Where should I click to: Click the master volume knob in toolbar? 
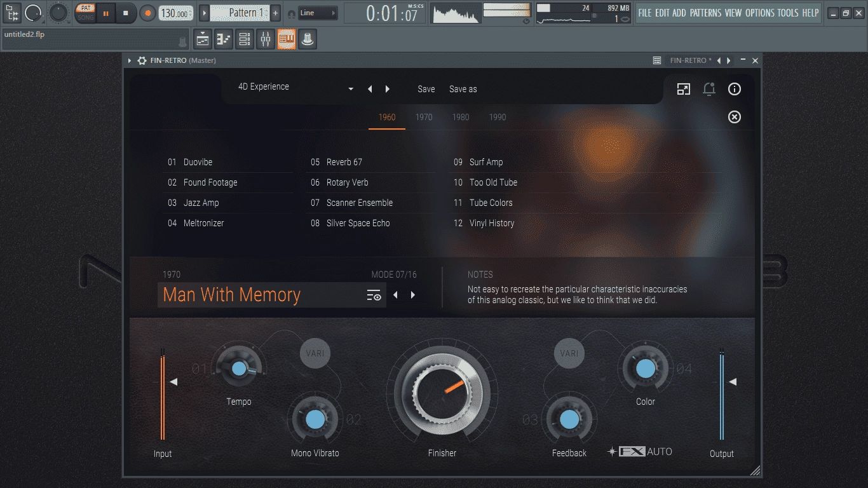coord(33,13)
